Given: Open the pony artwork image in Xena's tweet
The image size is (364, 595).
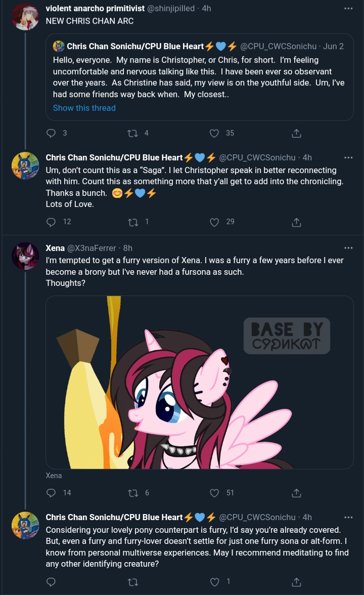Looking at the screenshot, I should coord(199,382).
